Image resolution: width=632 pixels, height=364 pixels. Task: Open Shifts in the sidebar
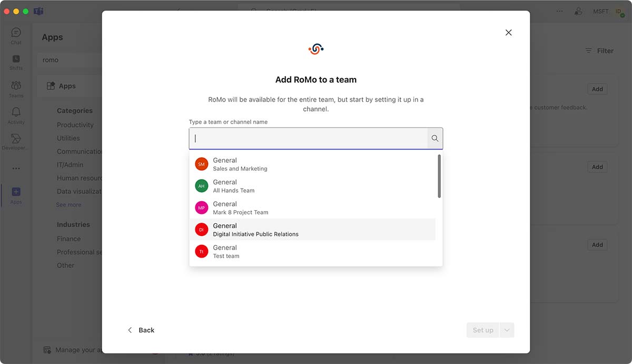click(16, 62)
